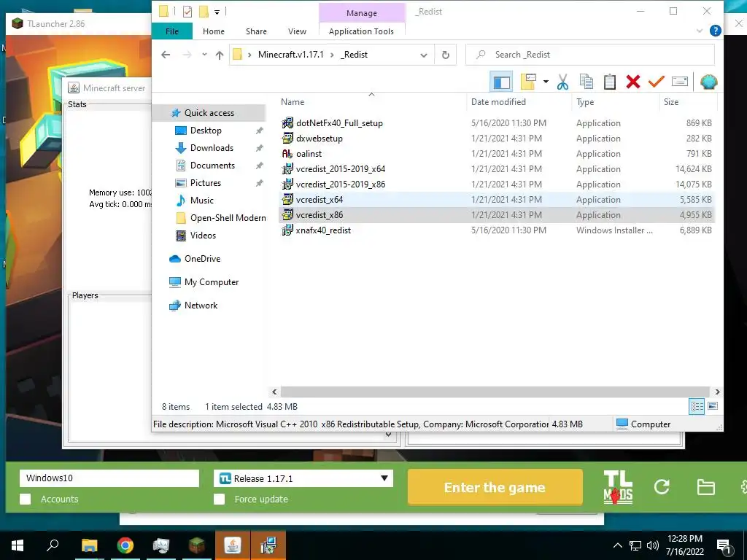The height and width of the screenshot is (560, 747).
Task: Toggle the navigation pane toolbar icon
Action: point(500,82)
